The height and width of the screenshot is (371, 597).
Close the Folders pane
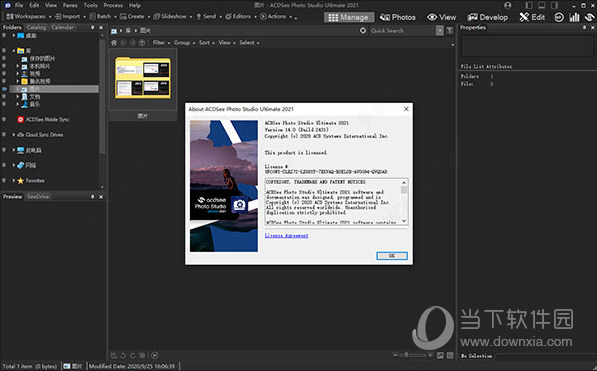tap(101, 27)
